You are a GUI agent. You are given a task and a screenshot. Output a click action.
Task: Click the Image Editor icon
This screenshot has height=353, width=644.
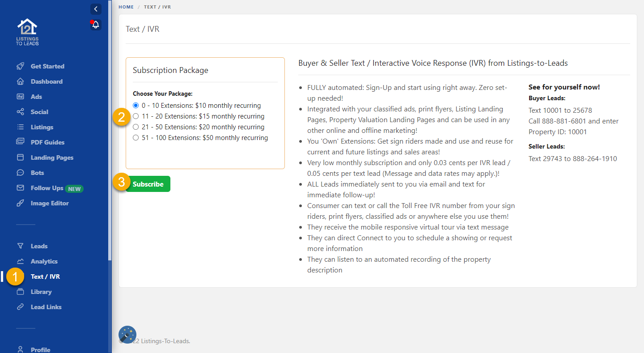click(x=20, y=203)
